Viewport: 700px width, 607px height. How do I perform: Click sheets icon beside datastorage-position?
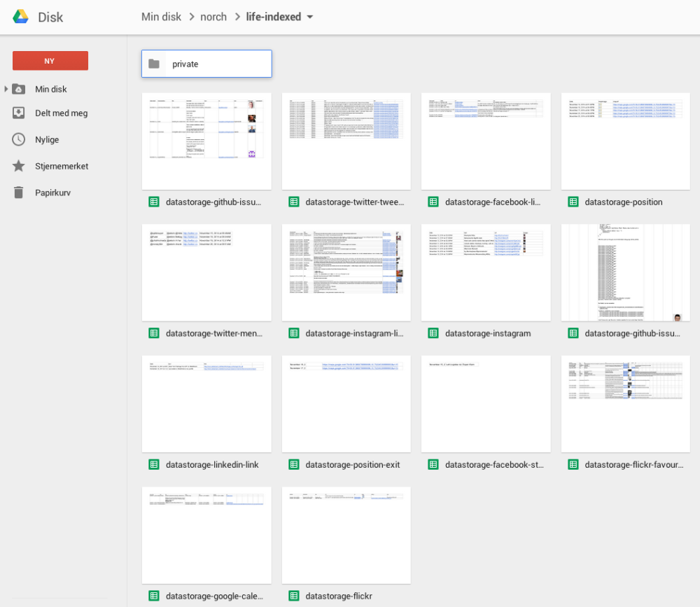click(x=573, y=202)
